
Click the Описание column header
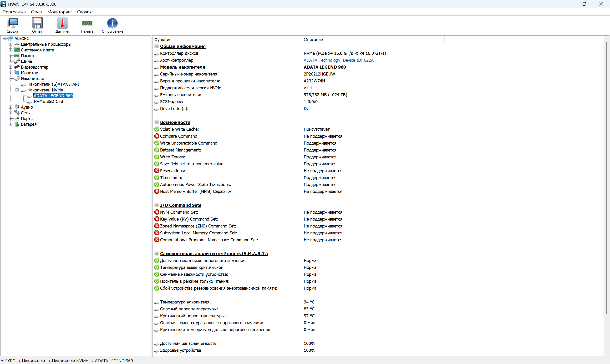(x=313, y=40)
